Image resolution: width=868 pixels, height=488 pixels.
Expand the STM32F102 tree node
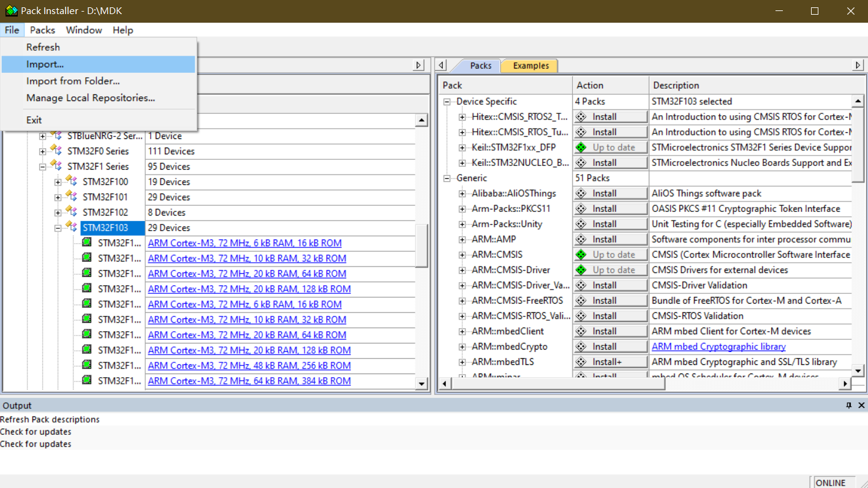[58, 212]
